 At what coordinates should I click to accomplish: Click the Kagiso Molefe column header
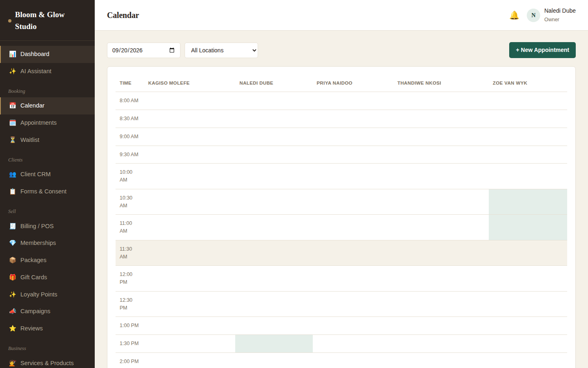(169, 83)
